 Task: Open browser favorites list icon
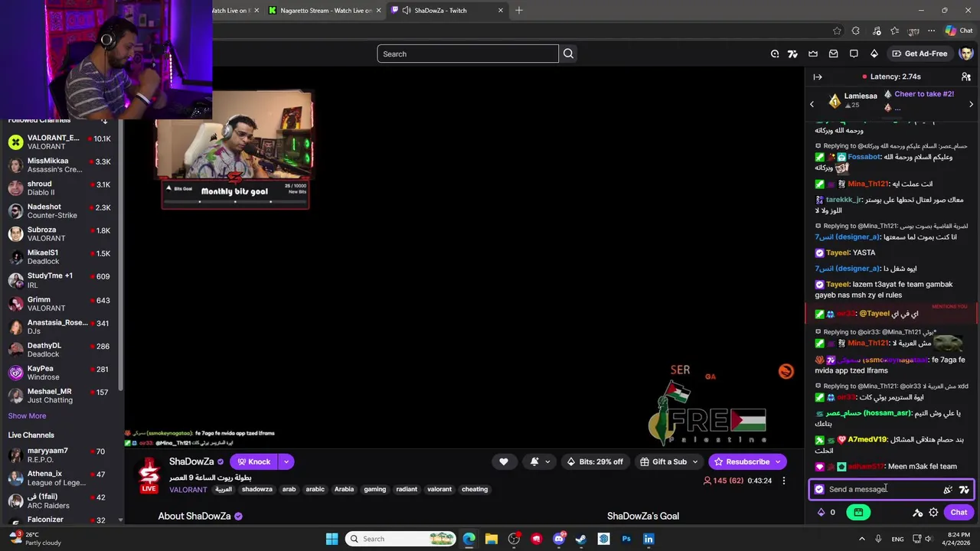coord(894,31)
